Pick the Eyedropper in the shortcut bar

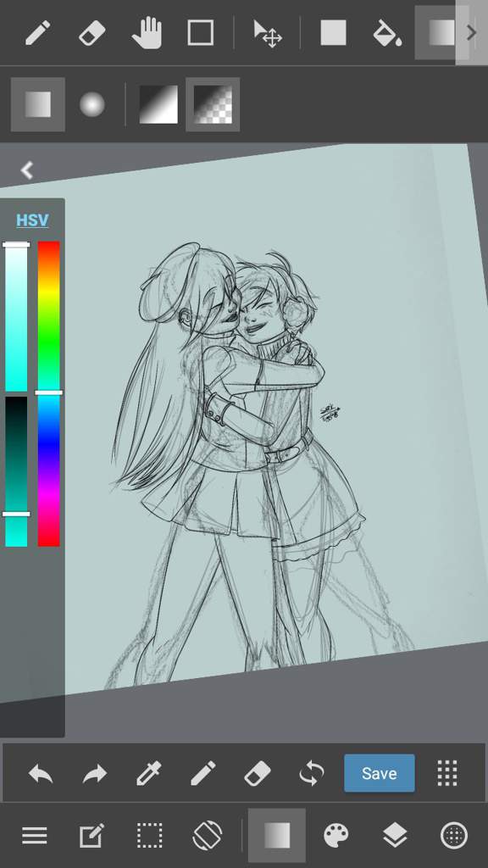click(x=149, y=773)
